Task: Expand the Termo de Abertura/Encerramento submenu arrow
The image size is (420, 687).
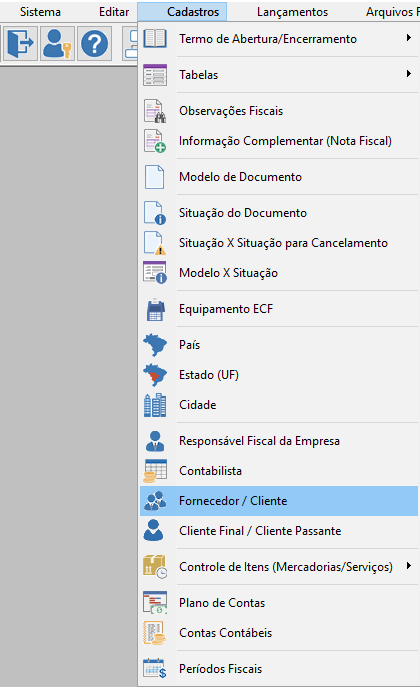Action: click(409, 38)
